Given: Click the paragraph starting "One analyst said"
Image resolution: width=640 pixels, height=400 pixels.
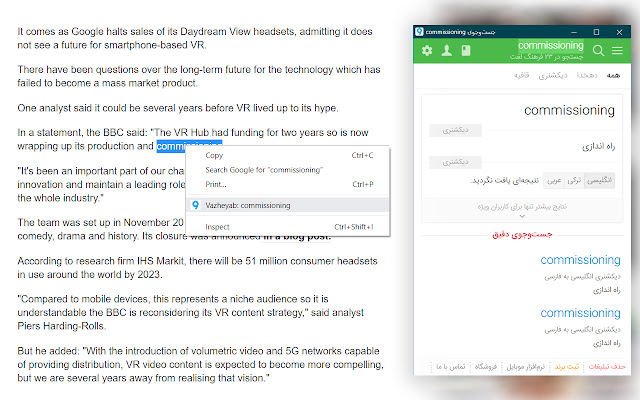Looking at the screenshot, I should click(x=178, y=108).
